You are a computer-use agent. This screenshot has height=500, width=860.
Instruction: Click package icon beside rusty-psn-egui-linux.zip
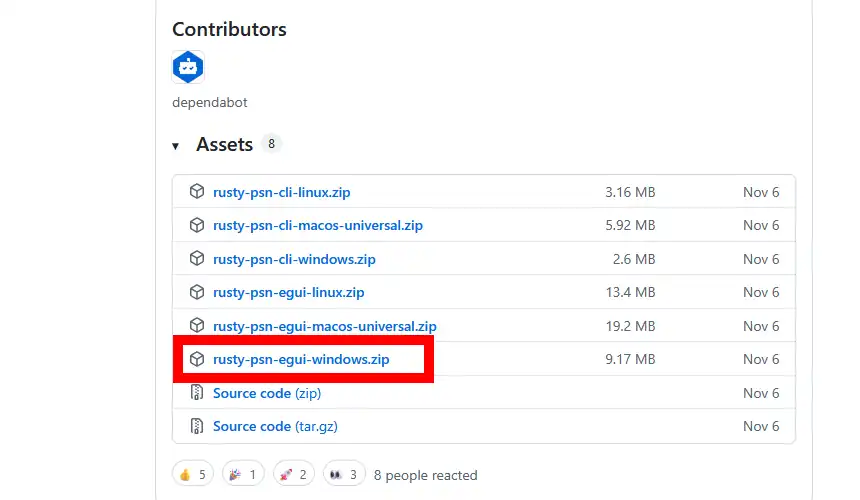[x=197, y=292]
